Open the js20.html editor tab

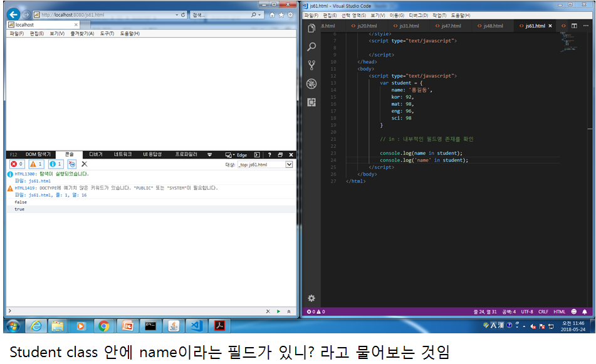(x=364, y=26)
